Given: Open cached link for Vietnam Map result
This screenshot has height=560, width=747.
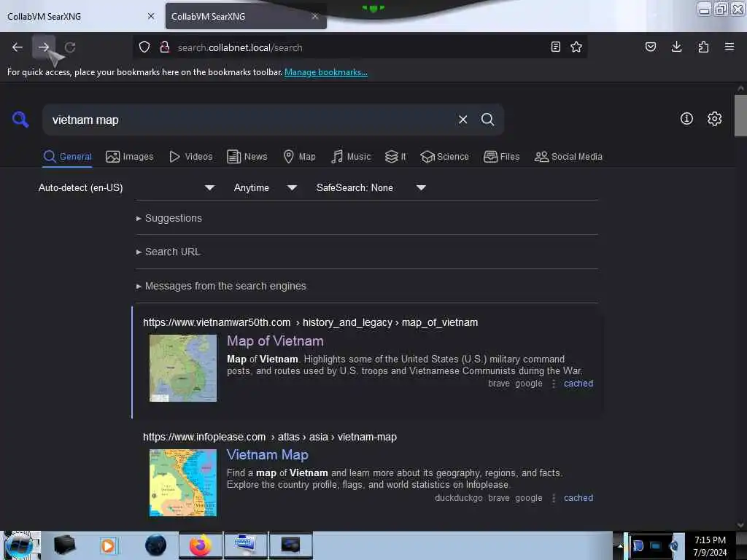Looking at the screenshot, I should tap(578, 498).
